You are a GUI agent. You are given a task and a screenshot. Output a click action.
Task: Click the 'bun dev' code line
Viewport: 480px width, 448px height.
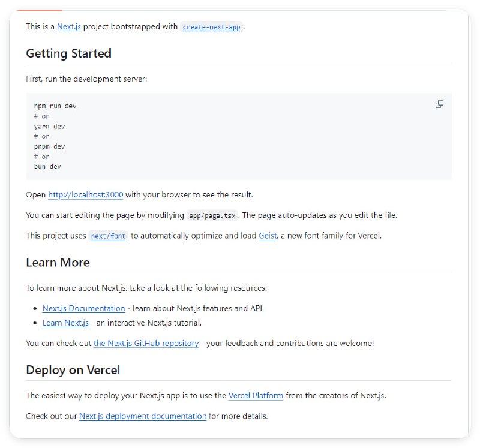point(47,167)
